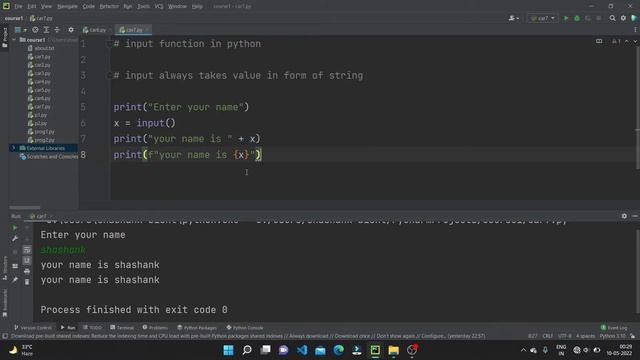Toggle the Bookmarks tool window side tab
The width and height of the screenshot is (640, 360).
click(x=4, y=303)
